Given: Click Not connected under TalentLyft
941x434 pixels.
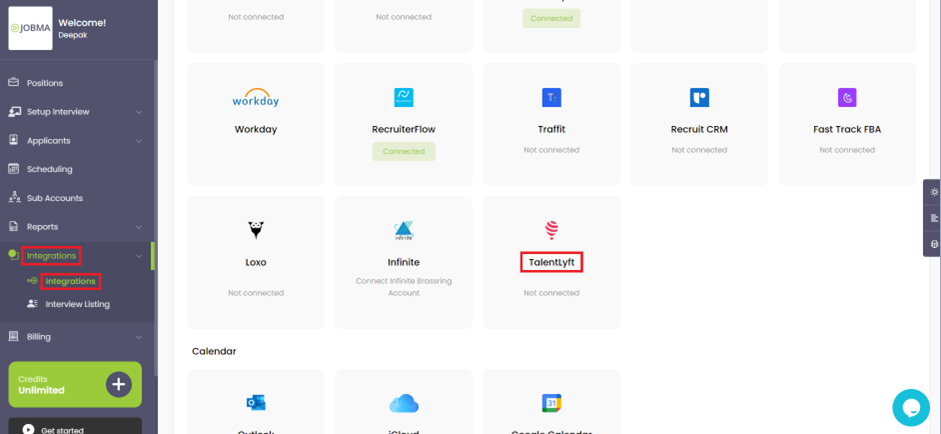Looking at the screenshot, I should [x=551, y=293].
